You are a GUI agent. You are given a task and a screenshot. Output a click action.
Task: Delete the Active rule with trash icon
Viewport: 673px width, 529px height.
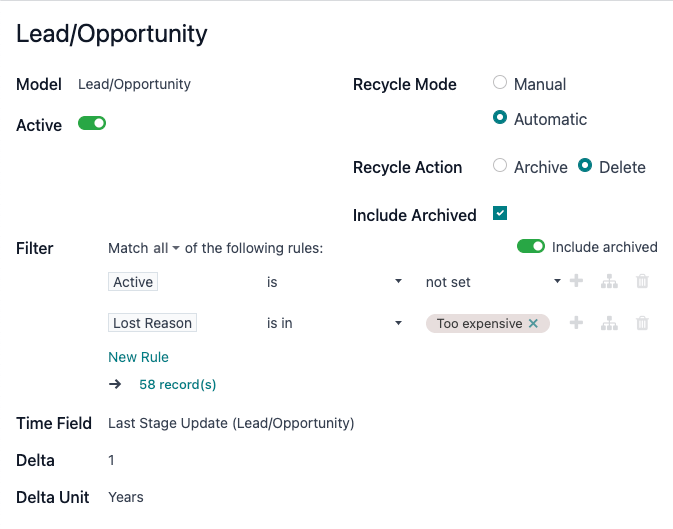642,282
